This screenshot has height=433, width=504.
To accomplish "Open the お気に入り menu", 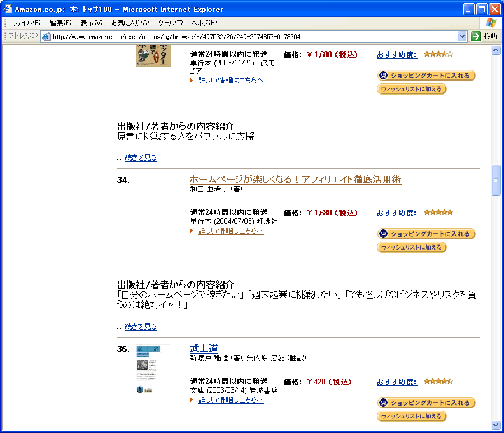I will click(130, 23).
